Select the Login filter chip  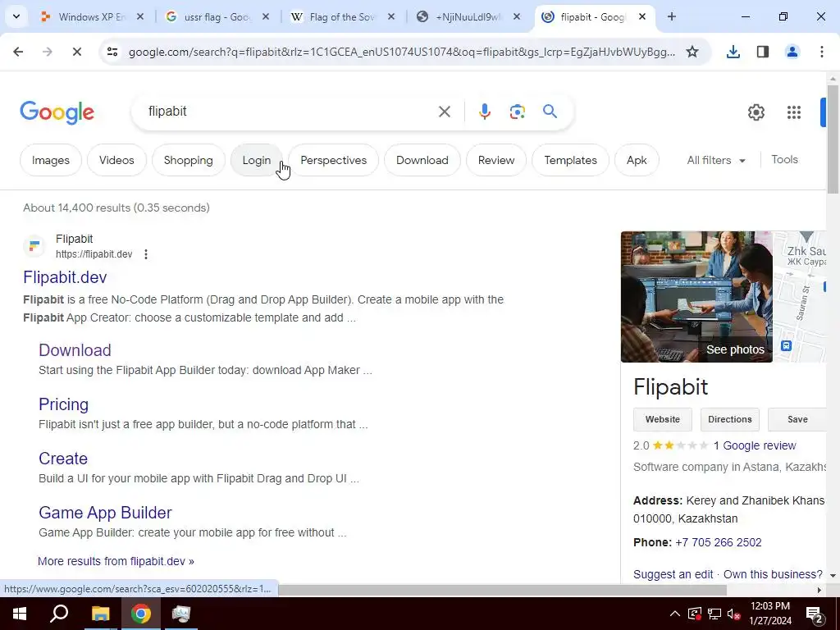point(256,160)
